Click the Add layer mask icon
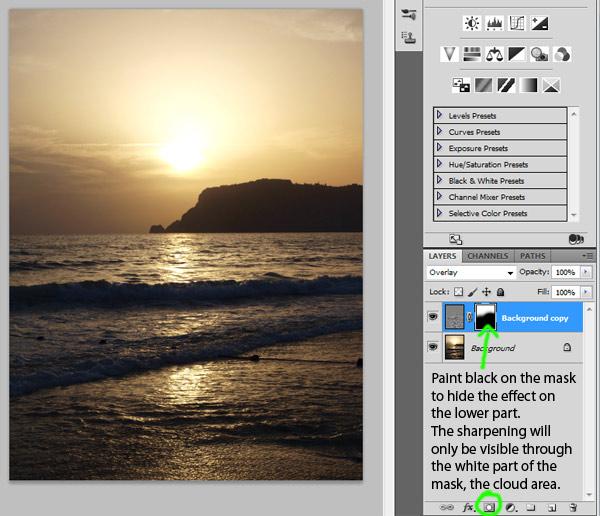 click(490, 507)
